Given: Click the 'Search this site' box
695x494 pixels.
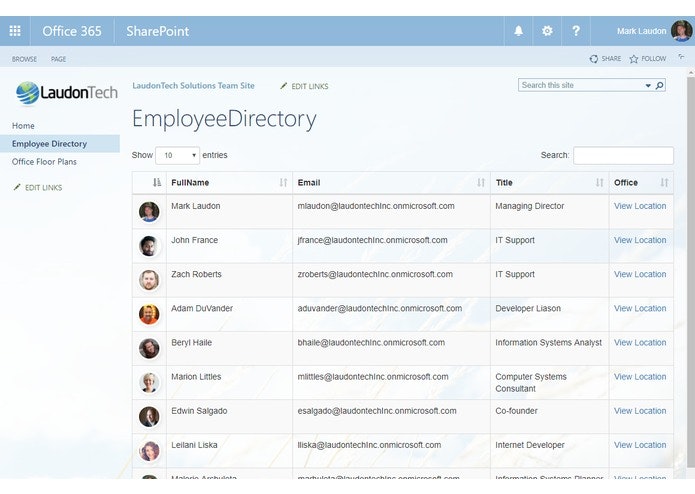Looking at the screenshot, I should pos(581,85).
